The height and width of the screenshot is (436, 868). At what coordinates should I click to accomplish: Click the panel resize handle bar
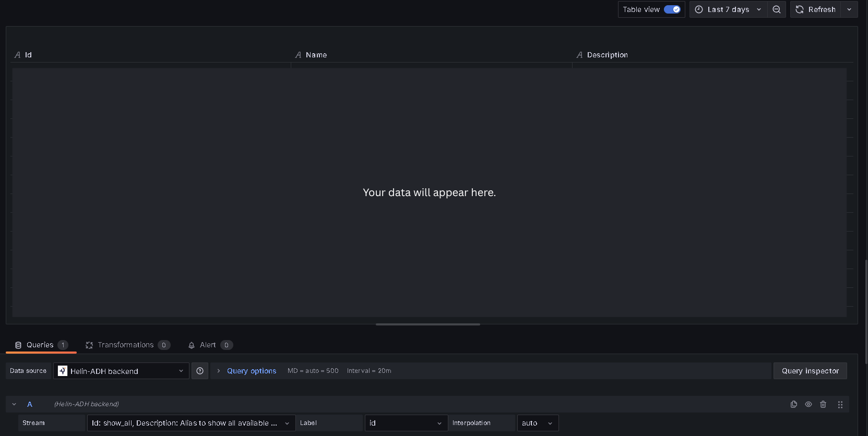coord(428,324)
